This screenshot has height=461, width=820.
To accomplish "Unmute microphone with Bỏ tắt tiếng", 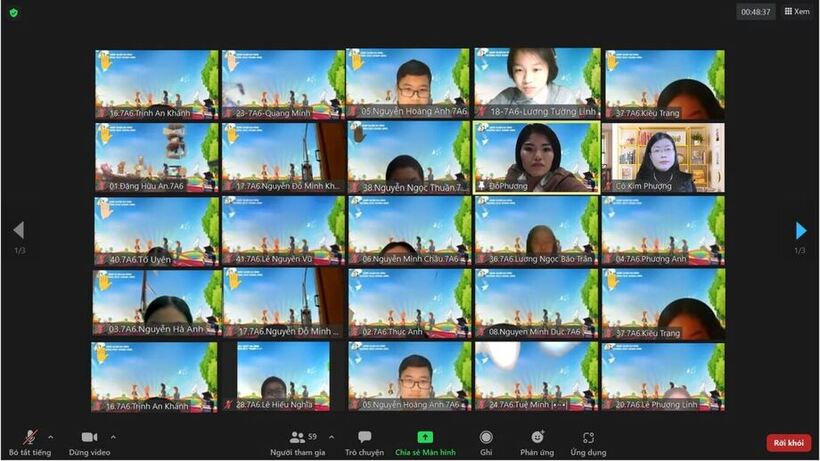I will [30, 438].
